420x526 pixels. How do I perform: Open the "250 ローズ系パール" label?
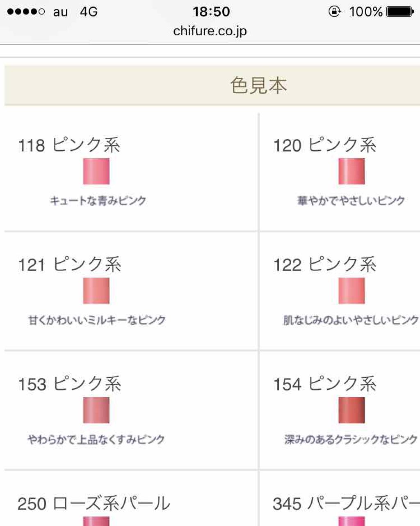[94, 504]
